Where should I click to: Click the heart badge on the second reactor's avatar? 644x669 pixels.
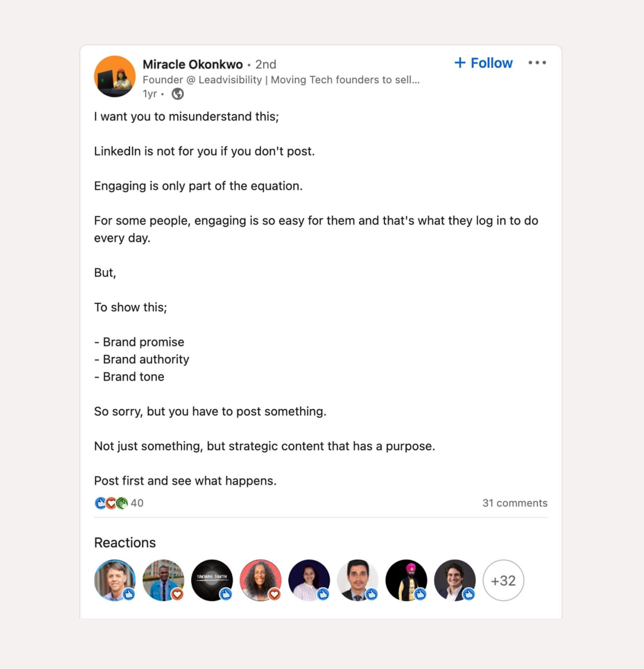(178, 594)
